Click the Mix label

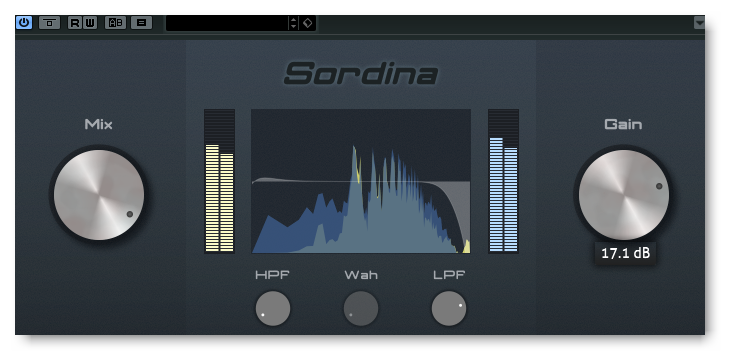[x=99, y=124]
